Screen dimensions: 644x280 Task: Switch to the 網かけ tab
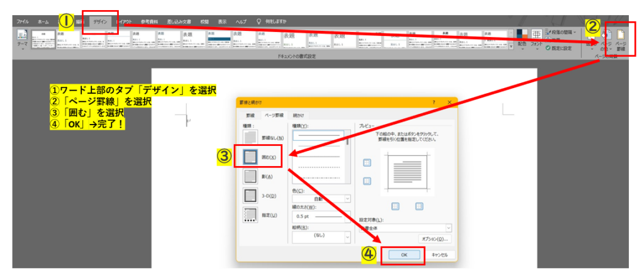[298, 116]
